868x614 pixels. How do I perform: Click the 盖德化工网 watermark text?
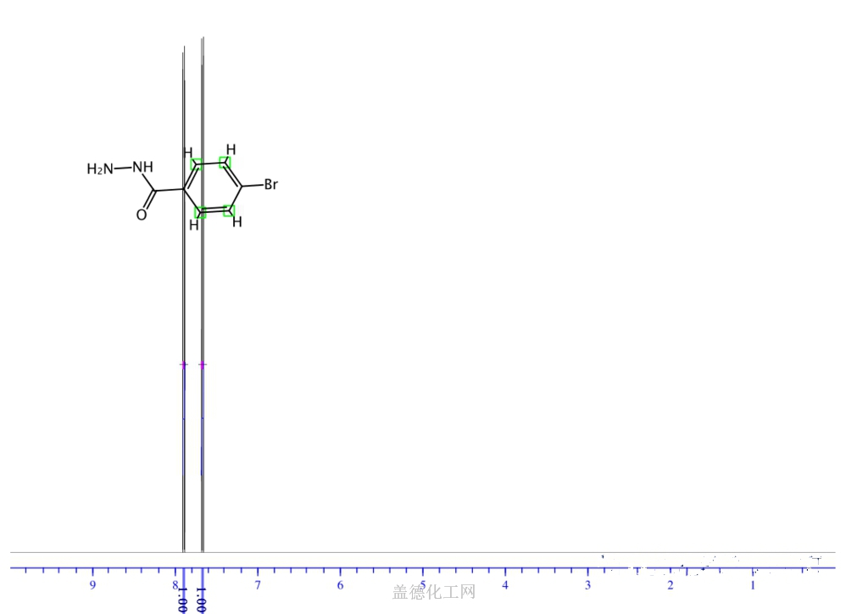click(x=433, y=592)
